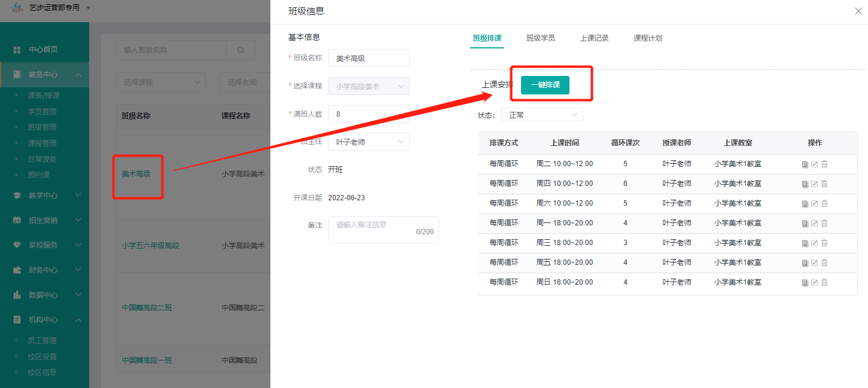The width and height of the screenshot is (868, 388).
Task: Delete the 周六 10:00~12:00 schedule via trash icon
Action: tap(824, 203)
